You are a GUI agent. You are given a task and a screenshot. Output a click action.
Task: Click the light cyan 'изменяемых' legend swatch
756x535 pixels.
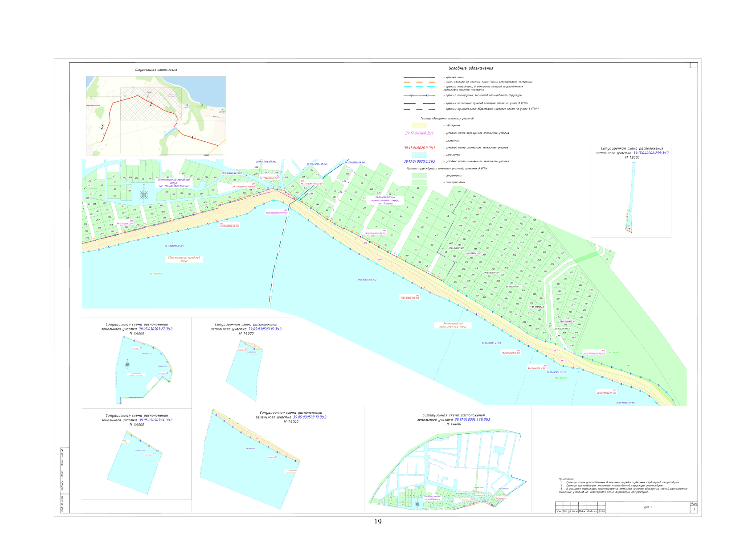tap(419, 155)
